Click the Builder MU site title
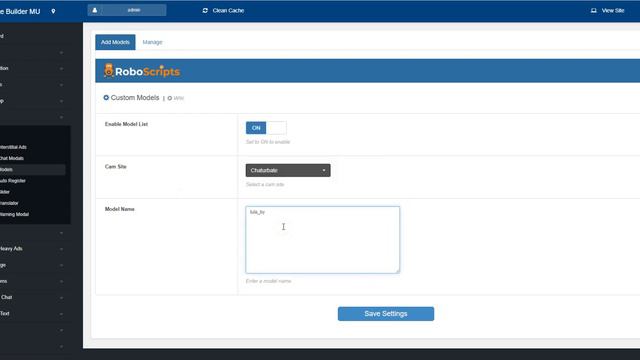Image resolution: width=640 pixels, height=360 pixels. click(x=20, y=11)
